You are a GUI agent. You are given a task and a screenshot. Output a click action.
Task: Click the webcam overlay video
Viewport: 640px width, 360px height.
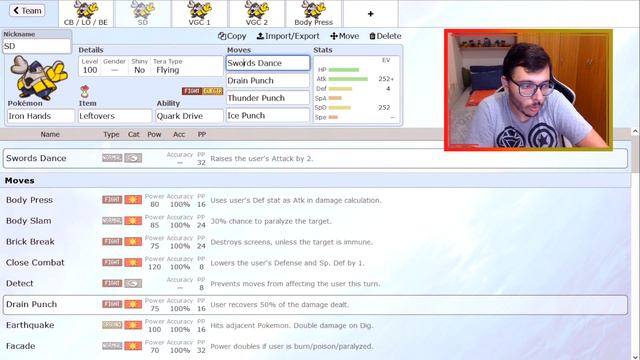click(x=528, y=90)
